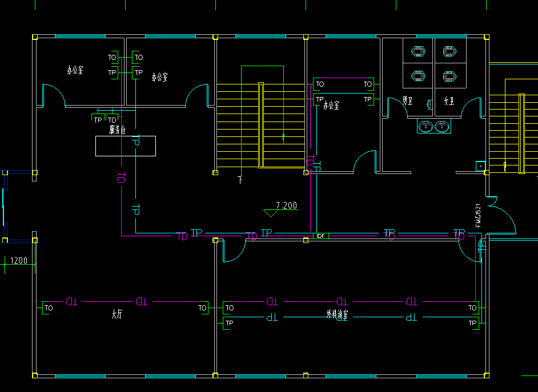This screenshot has width=538, height=392.
Task: Click the 办公室 label right of the staircase
Action: [x=331, y=105]
